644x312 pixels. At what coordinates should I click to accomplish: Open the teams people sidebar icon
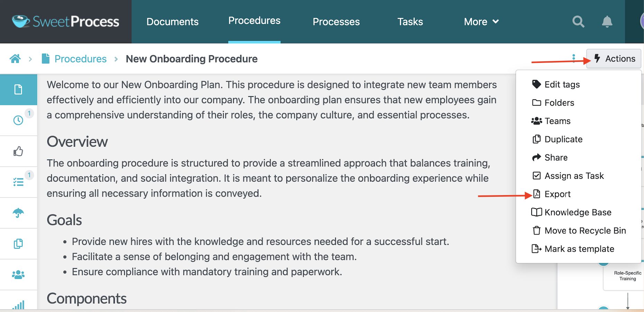pyautogui.click(x=18, y=275)
